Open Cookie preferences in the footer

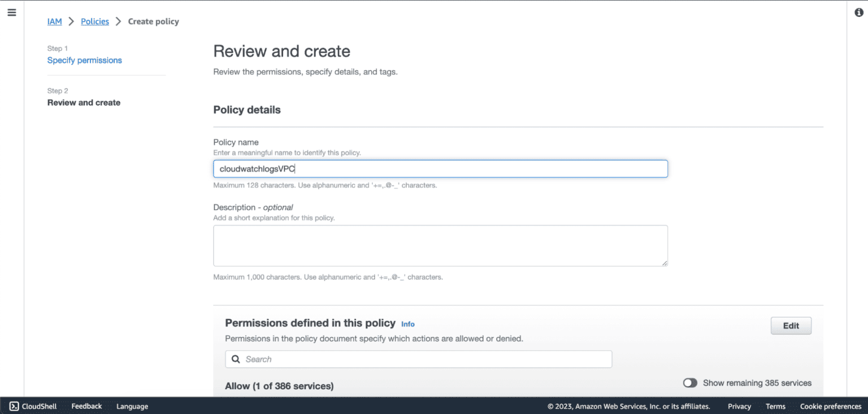point(830,406)
